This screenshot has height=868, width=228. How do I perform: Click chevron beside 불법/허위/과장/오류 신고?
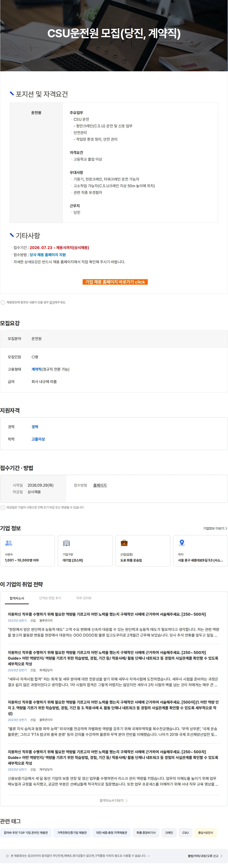(221, 856)
